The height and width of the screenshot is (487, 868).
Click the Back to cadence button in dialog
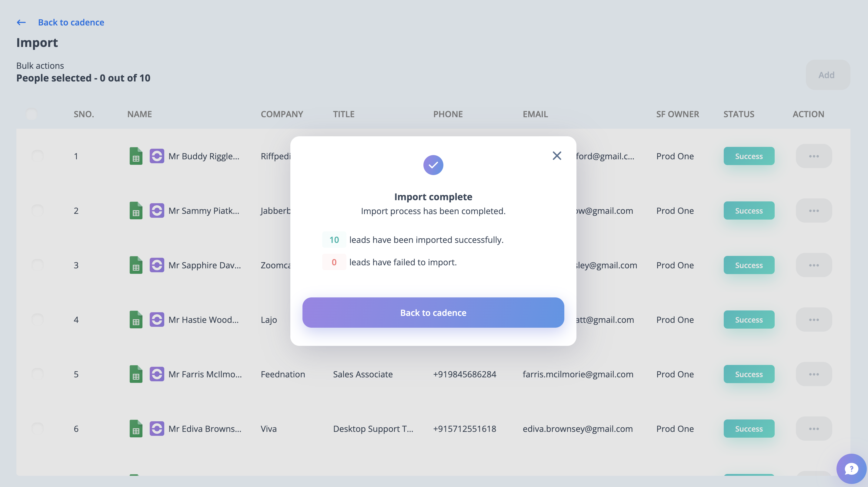click(433, 313)
